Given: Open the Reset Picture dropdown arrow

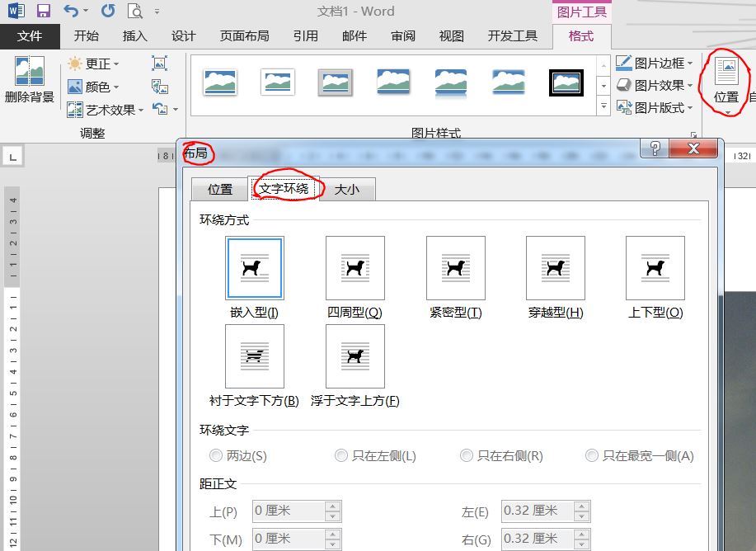Looking at the screenshot, I should pyautogui.click(x=176, y=110).
